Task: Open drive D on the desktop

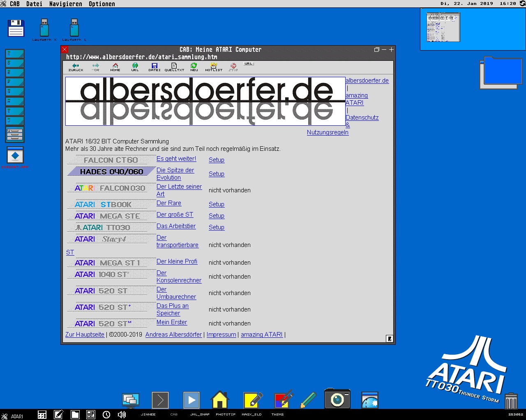Action: 15,63
